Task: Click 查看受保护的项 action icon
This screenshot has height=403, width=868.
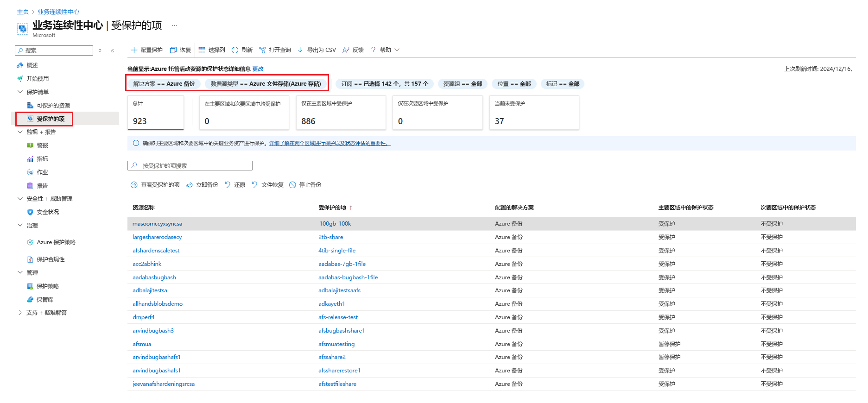Action: (134, 185)
